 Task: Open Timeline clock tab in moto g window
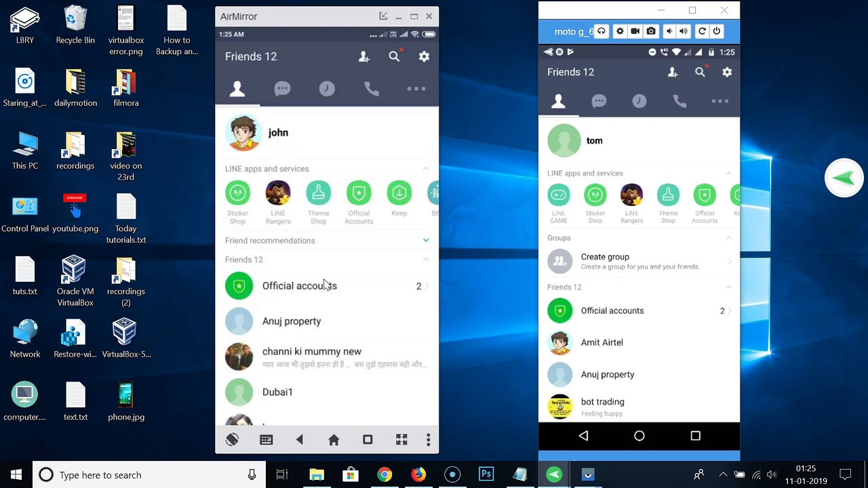coord(639,101)
